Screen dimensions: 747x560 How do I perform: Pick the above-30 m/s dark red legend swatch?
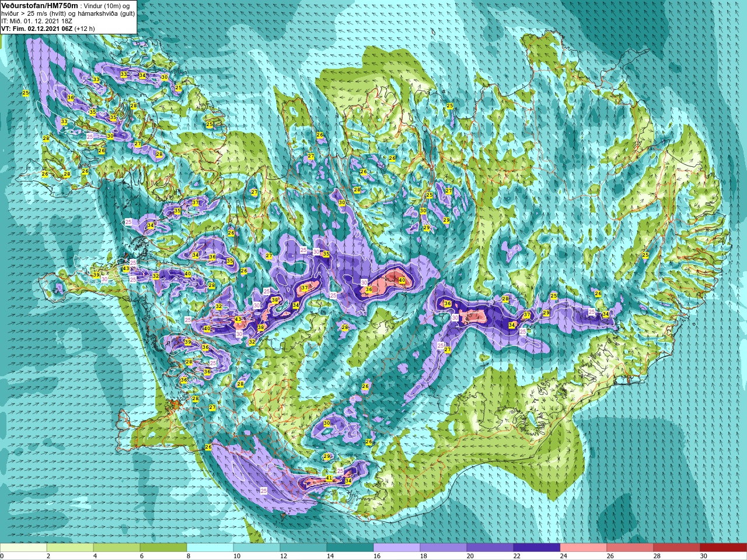coord(724,548)
